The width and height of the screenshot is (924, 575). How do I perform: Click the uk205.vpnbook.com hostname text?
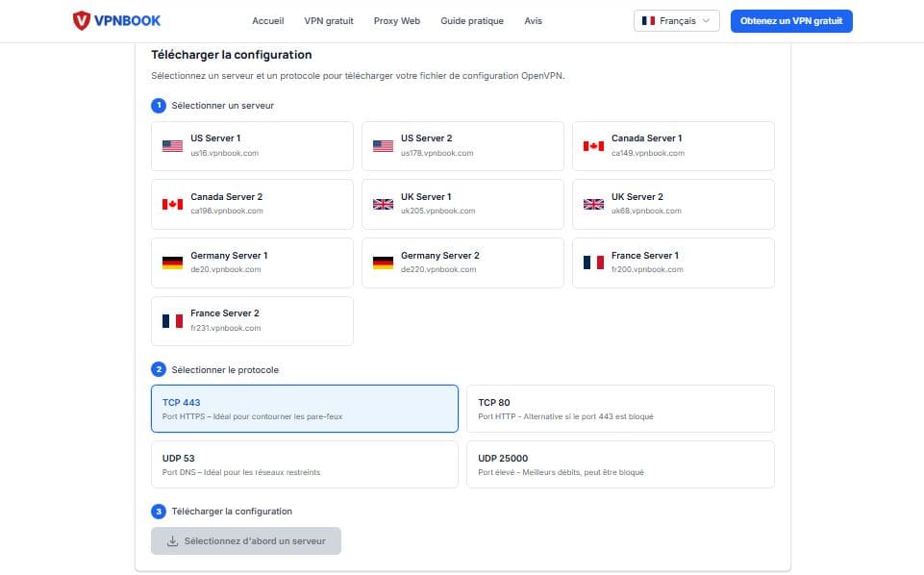pyautogui.click(x=437, y=211)
